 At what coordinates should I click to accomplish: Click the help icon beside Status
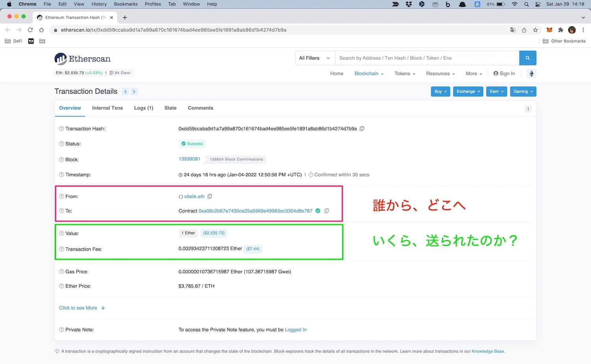click(61, 144)
